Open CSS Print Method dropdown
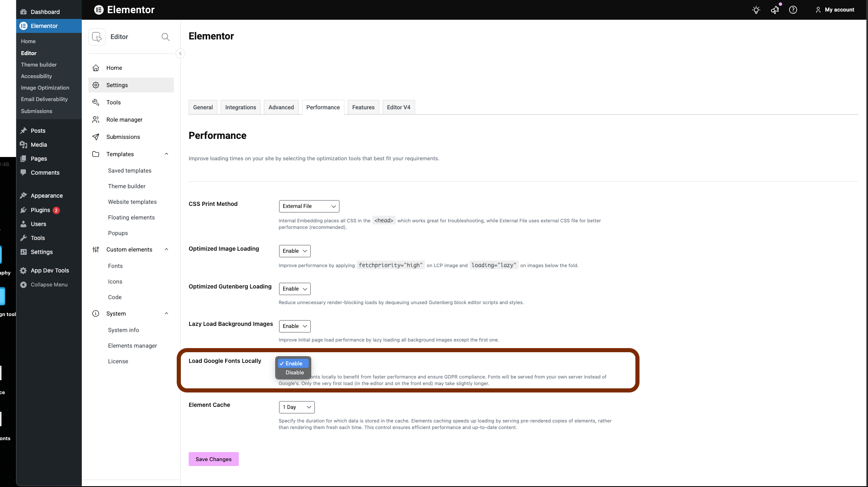 pos(309,206)
